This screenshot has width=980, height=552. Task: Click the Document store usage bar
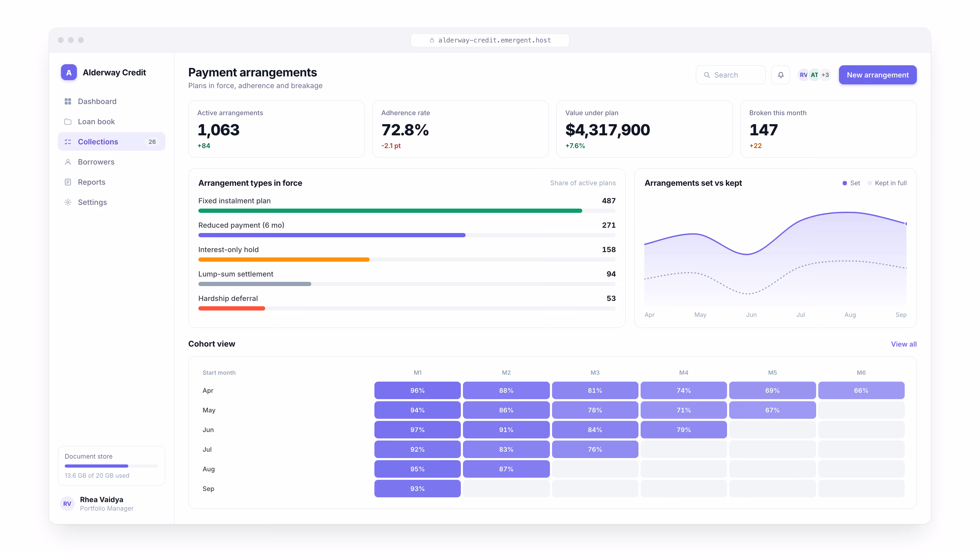[111, 466]
